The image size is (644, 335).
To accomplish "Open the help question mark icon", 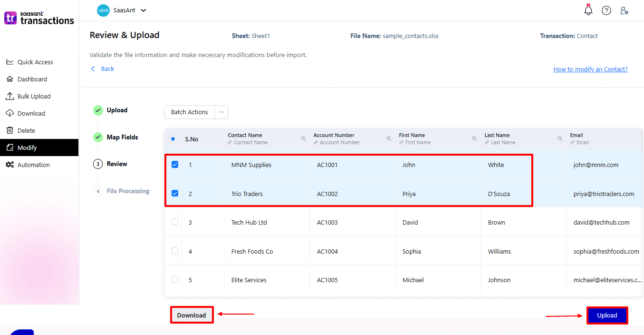I will pyautogui.click(x=606, y=10).
